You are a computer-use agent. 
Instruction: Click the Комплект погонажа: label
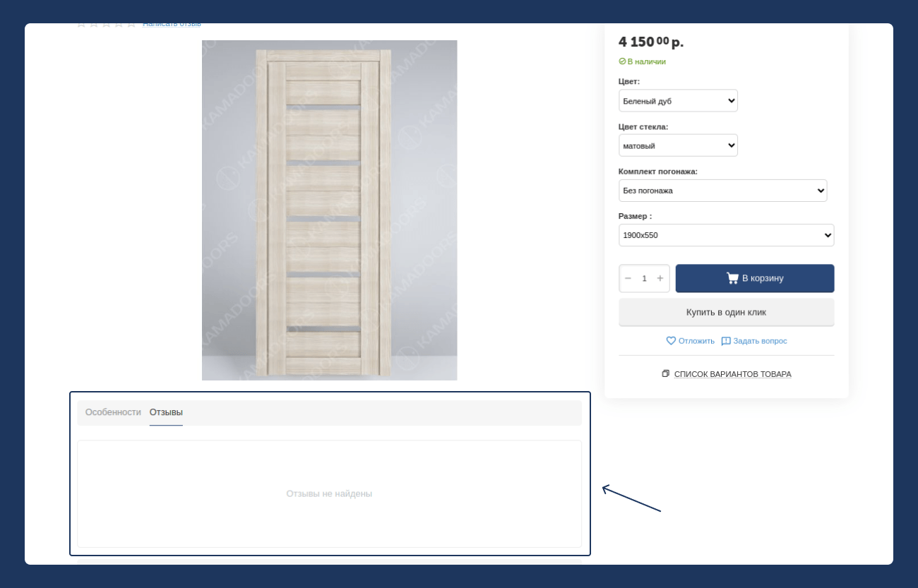pos(658,172)
